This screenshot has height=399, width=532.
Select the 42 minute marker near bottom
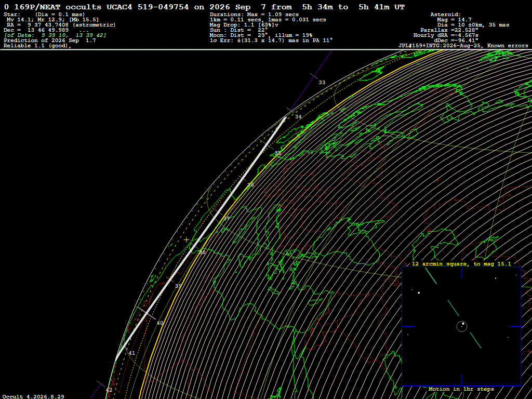(109, 390)
